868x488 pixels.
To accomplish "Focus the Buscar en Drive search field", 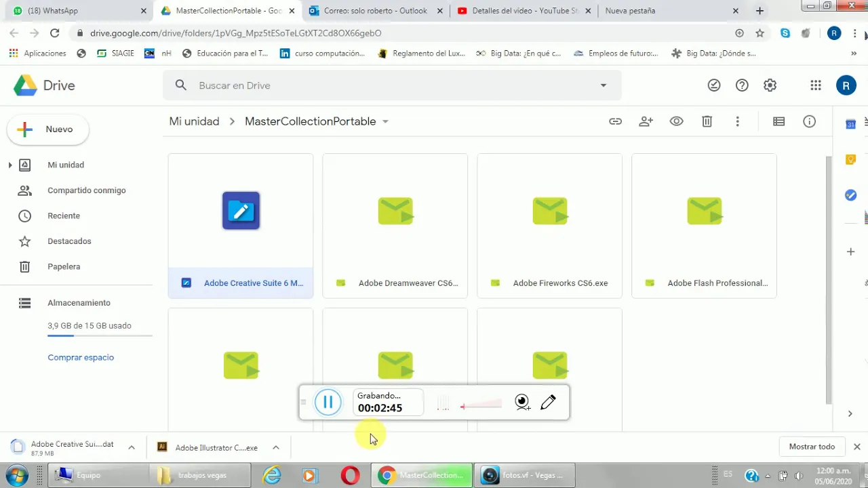I will click(392, 85).
